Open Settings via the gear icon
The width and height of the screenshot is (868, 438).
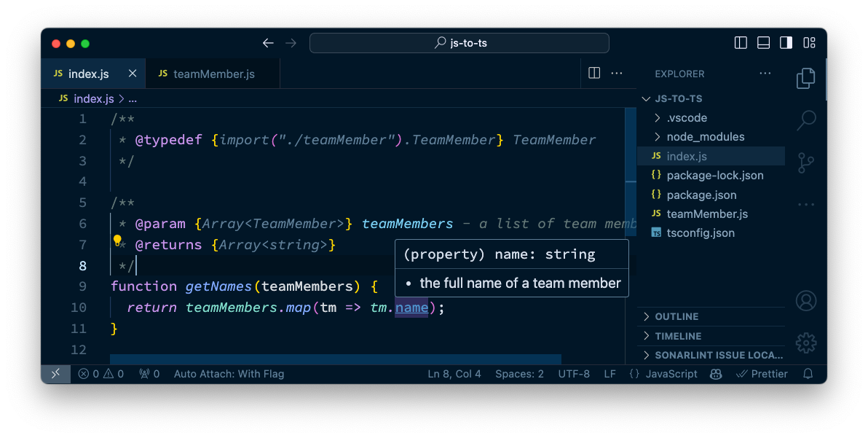click(x=806, y=343)
